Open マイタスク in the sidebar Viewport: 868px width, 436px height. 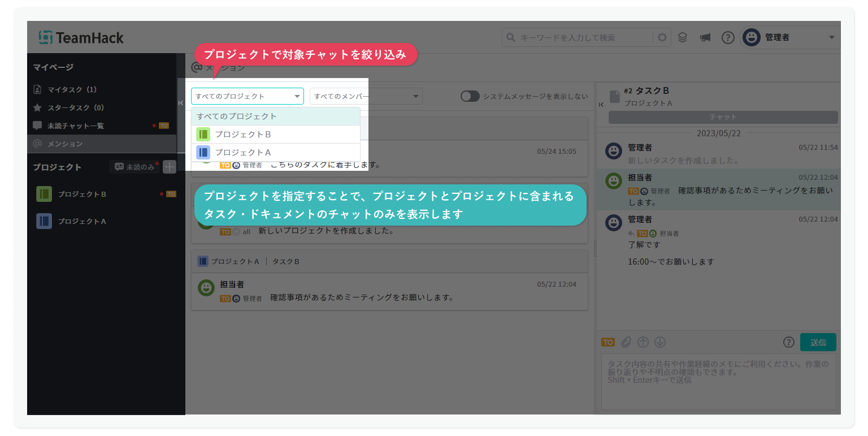tap(72, 89)
